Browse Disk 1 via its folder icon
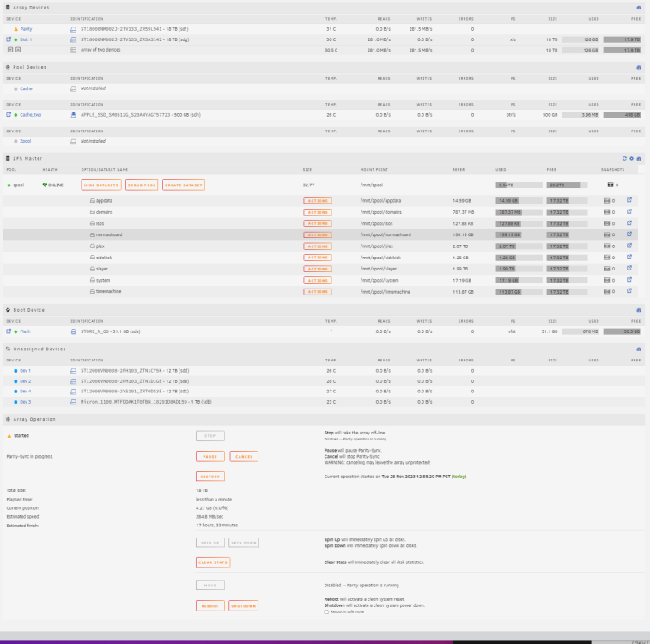The image size is (650, 644). (x=9, y=39)
